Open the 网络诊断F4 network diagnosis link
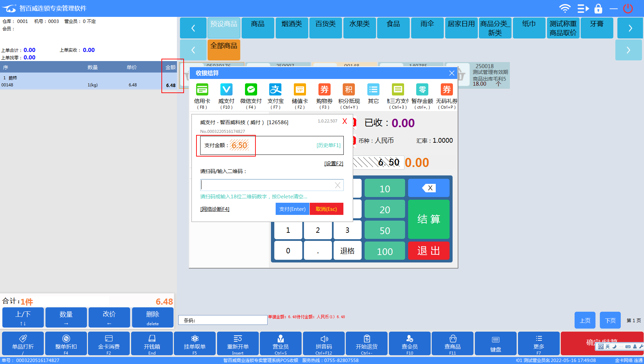This screenshot has height=364, width=644. (215, 209)
